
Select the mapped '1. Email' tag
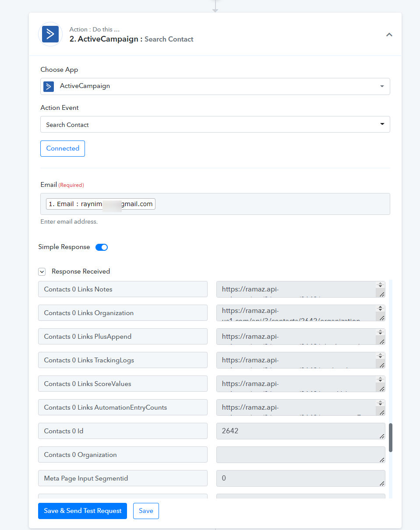[x=101, y=204]
